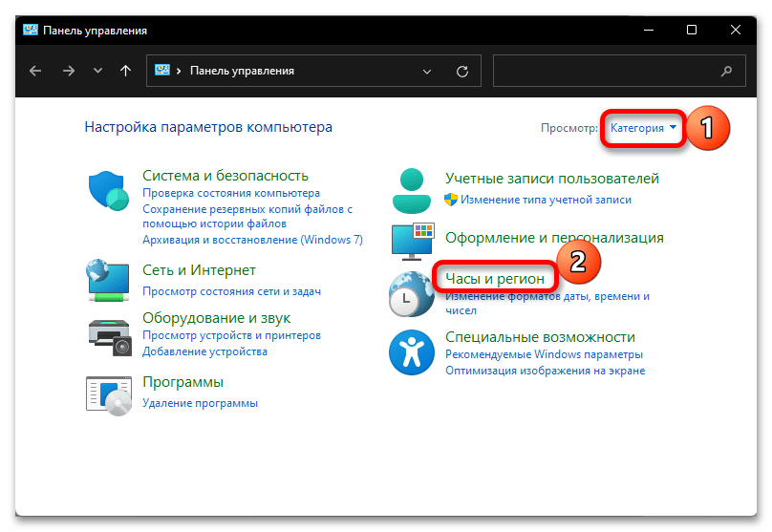Open Часы и регион category

(495, 279)
